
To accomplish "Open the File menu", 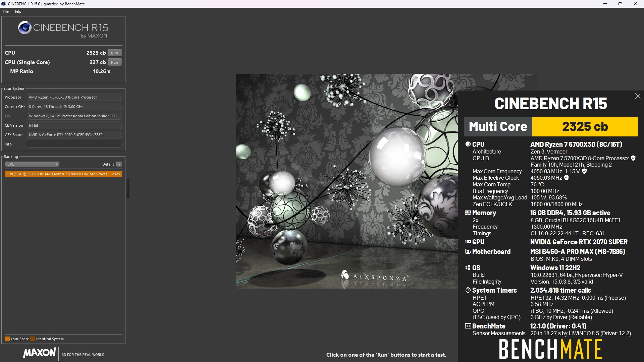I will coord(6,11).
